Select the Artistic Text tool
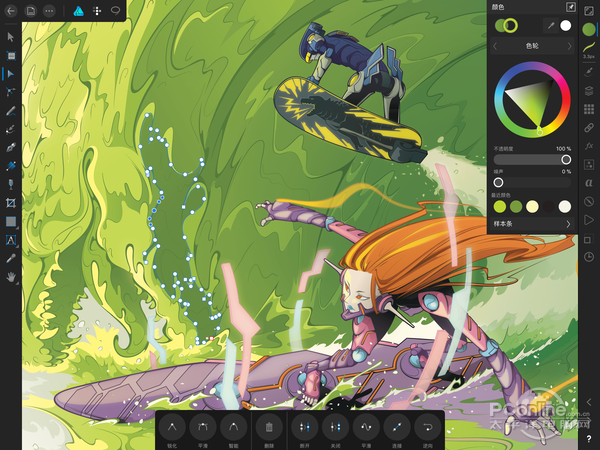Screen dimensions: 600x450 coord(11,240)
